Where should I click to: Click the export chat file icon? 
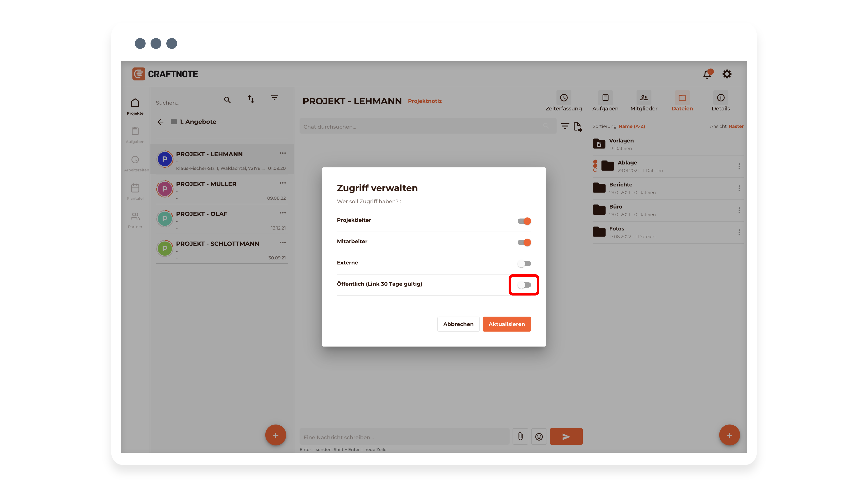(x=578, y=127)
